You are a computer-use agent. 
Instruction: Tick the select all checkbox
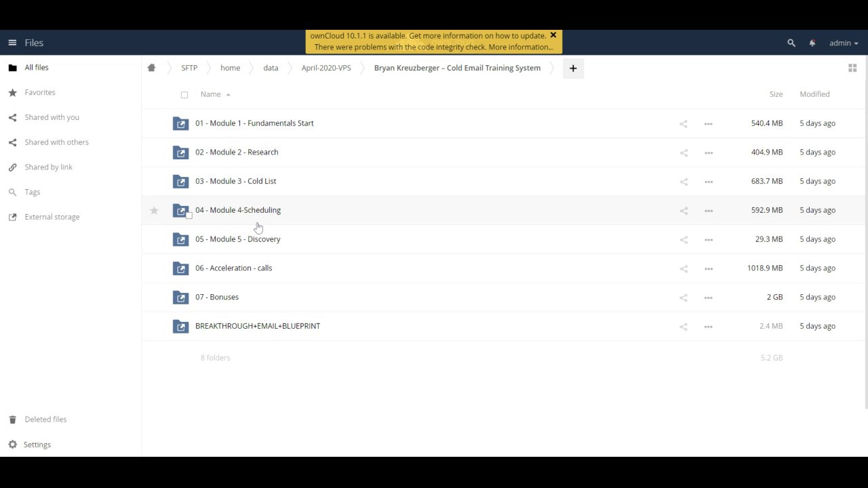click(x=184, y=95)
